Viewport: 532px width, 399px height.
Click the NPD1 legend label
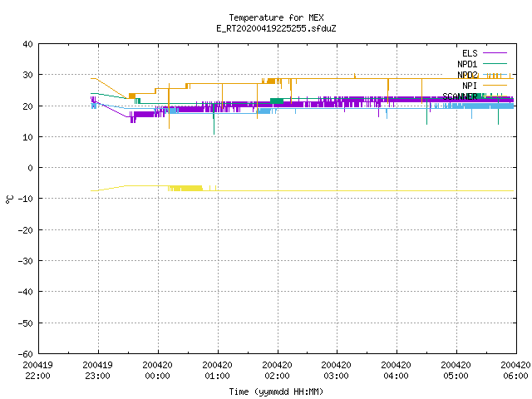click(x=467, y=64)
